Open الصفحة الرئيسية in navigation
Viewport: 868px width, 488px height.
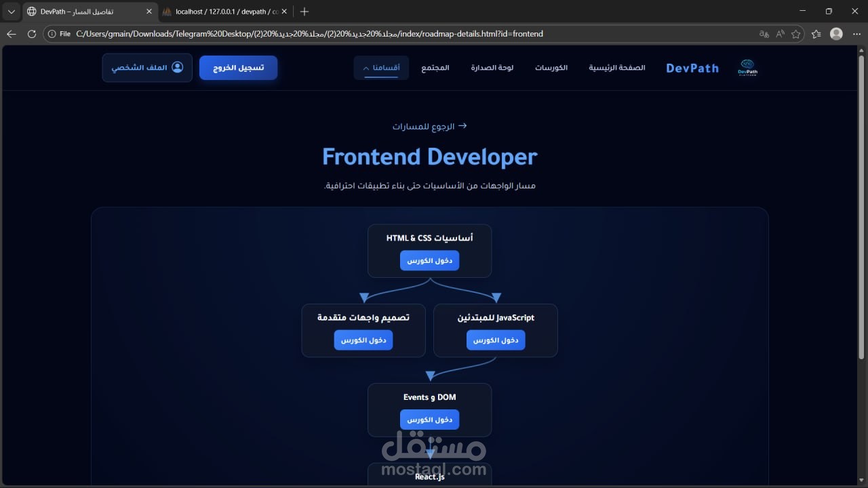pos(617,68)
